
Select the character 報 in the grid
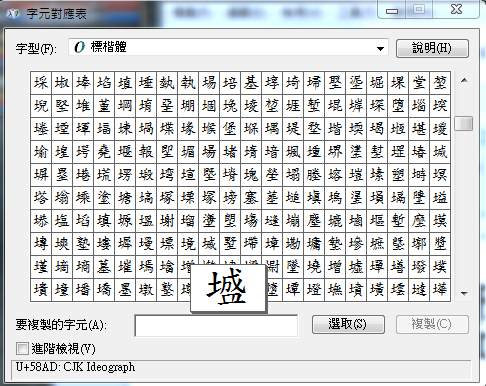(x=146, y=152)
